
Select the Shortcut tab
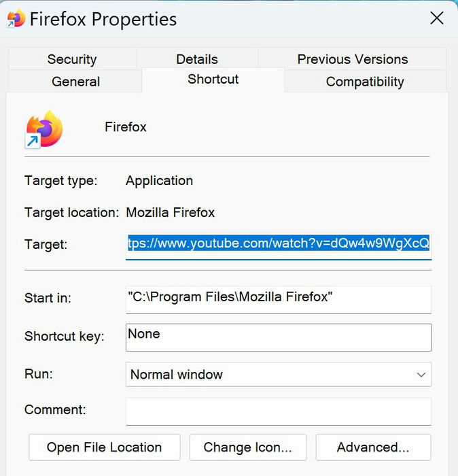tap(213, 80)
